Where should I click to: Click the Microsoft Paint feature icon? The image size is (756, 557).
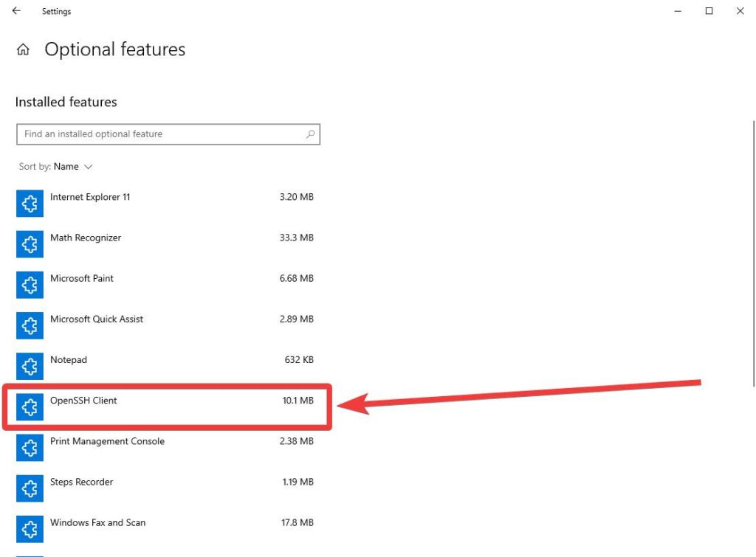click(x=29, y=285)
